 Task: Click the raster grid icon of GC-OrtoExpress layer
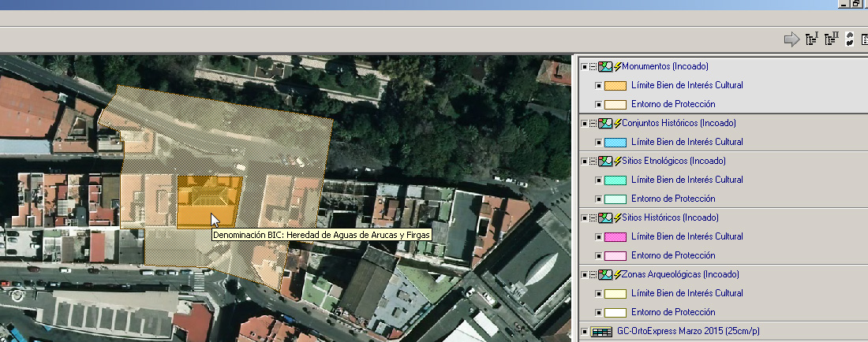click(601, 332)
